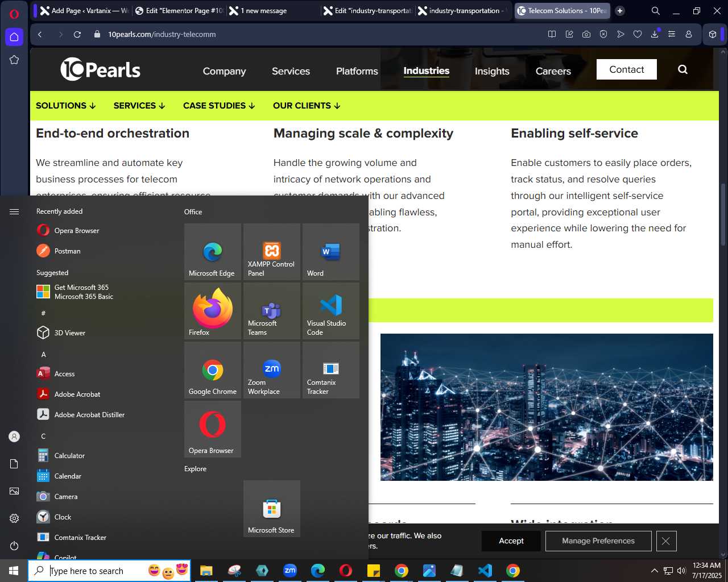The width and height of the screenshot is (728, 582).
Task: Launch the Firefox tile
Action: tap(213, 311)
